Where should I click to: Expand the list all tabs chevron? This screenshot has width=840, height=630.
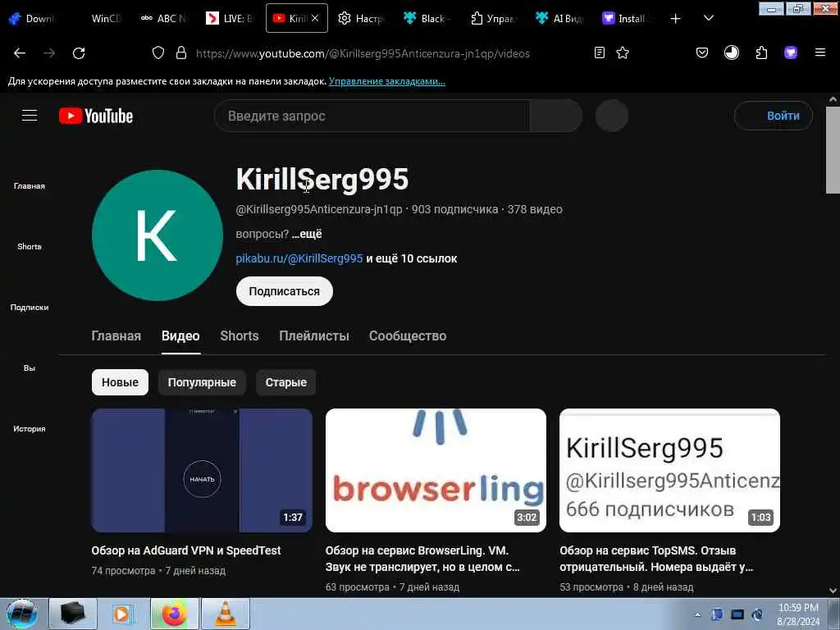[x=708, y=18]
